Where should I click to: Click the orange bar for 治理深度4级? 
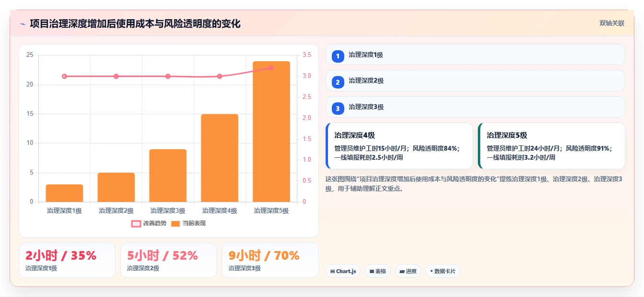(x=220, y=158)
